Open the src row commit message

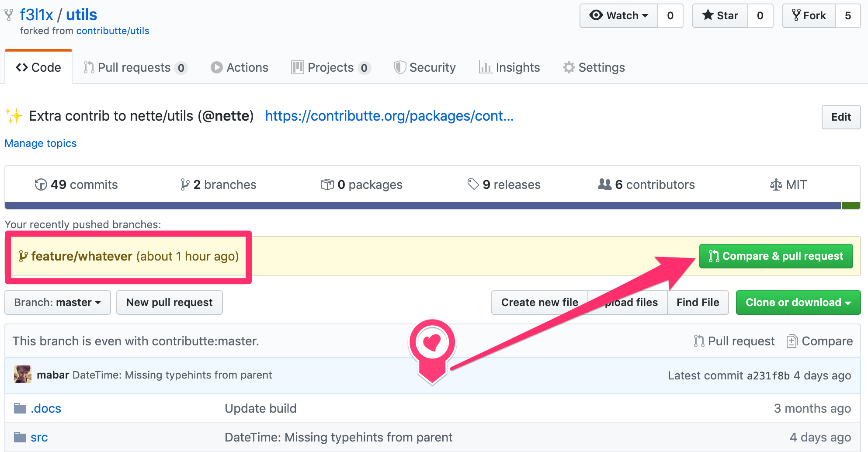[x=339, y=438]
